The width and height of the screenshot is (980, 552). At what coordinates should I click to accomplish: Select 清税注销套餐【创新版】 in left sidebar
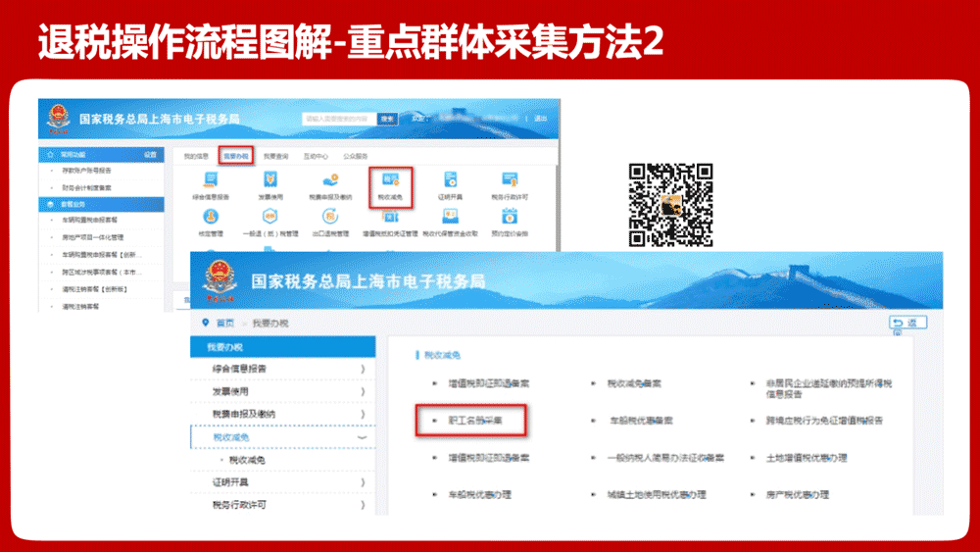coord(94,289)
